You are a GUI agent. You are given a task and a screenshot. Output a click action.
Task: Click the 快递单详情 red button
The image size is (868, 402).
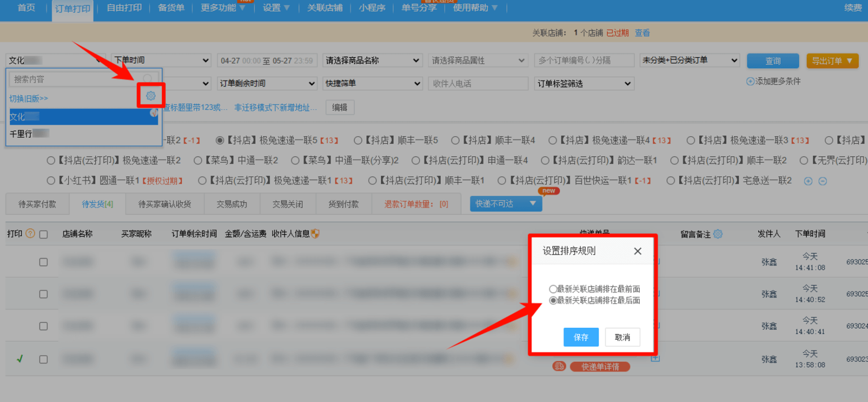[x=600, y=366]
